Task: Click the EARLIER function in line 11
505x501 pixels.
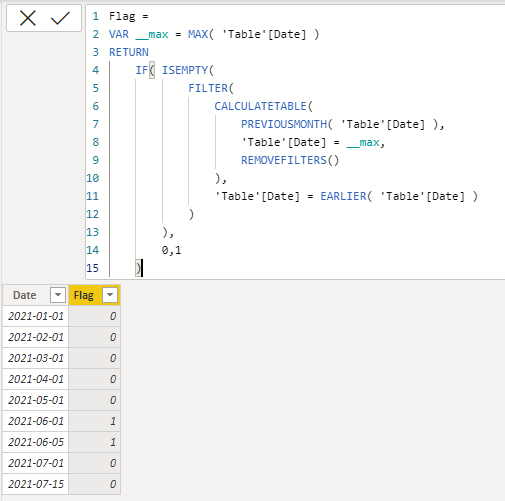Action: [343, 196]
